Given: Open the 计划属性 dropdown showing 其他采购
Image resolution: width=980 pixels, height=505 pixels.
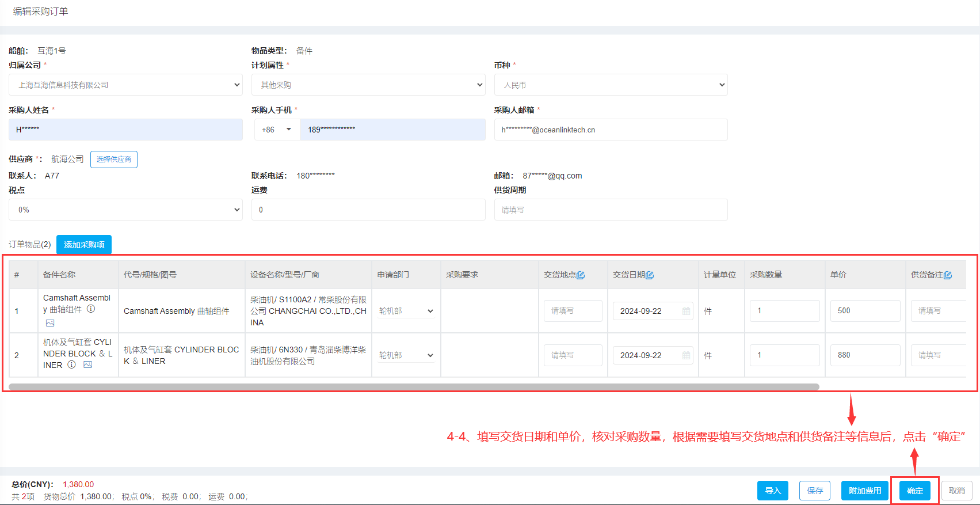Looking at the screenshot, I should 368,85.
